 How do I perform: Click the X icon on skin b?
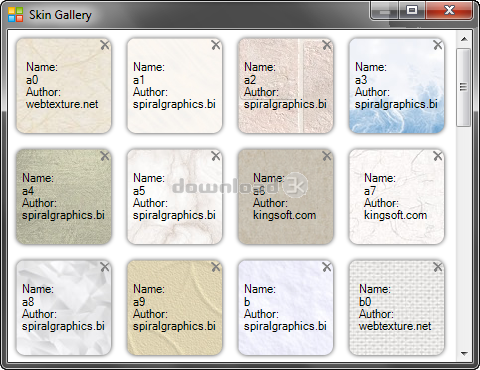coord(327,267)
